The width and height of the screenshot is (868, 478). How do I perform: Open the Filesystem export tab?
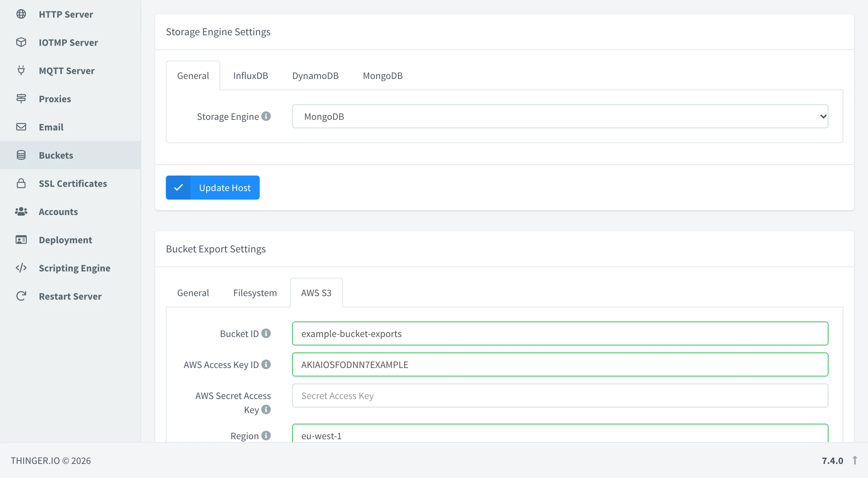pyautogui.click(x=255, y=293)
